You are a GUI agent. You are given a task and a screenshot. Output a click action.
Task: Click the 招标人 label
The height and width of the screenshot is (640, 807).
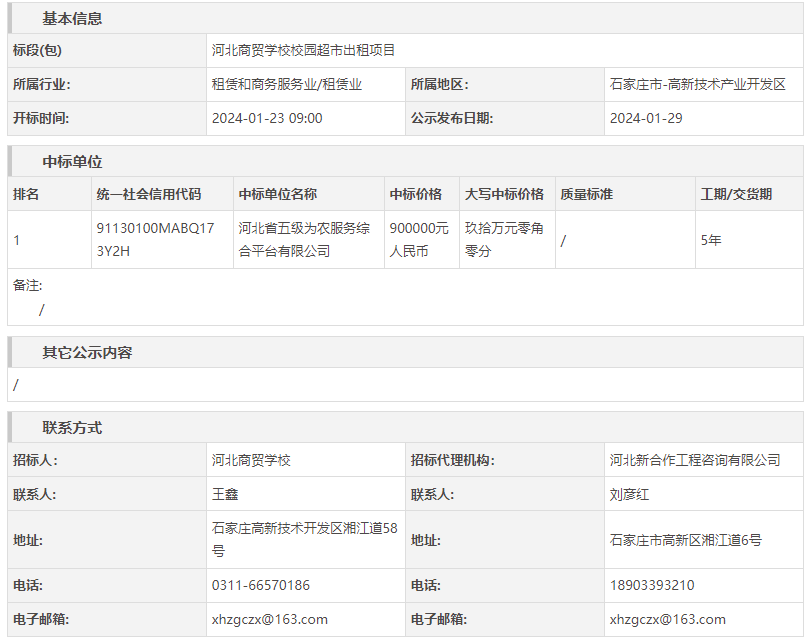[x=35, y=460]
